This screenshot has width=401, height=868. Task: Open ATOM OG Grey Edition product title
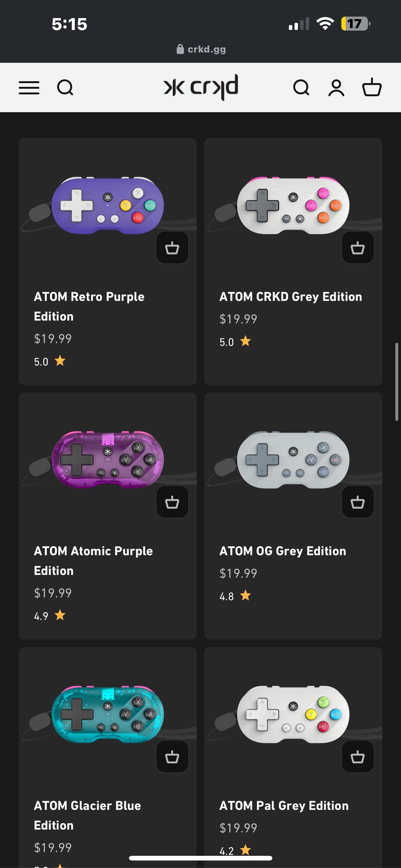(283, 551)
